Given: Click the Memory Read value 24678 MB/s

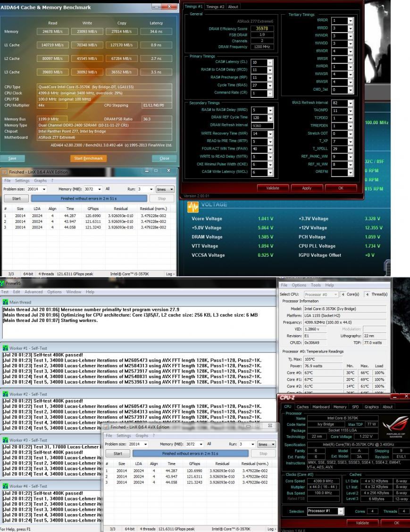Looking at the screenshot, I should coord(52,31).
